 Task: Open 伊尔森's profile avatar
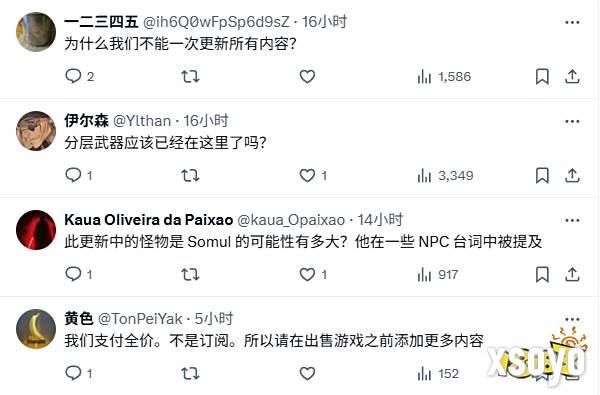(x=36, y=131)
